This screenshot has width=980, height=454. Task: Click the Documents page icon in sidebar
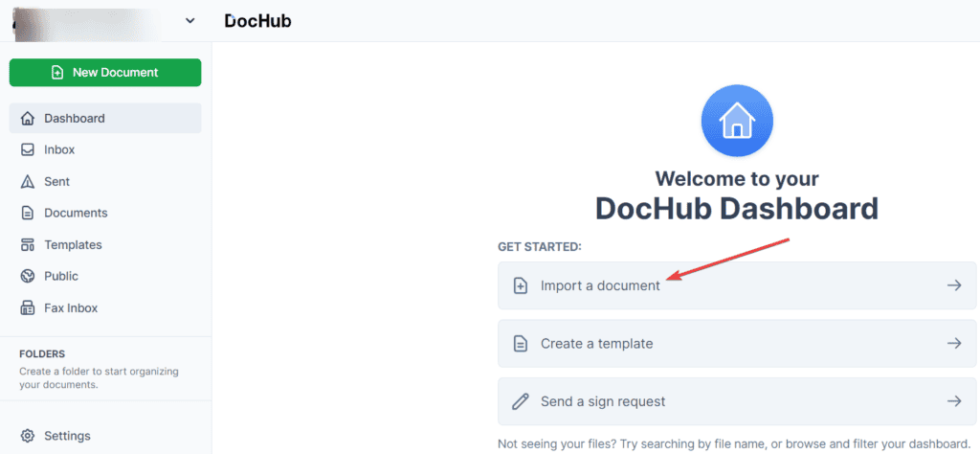(x=27, y=214)
